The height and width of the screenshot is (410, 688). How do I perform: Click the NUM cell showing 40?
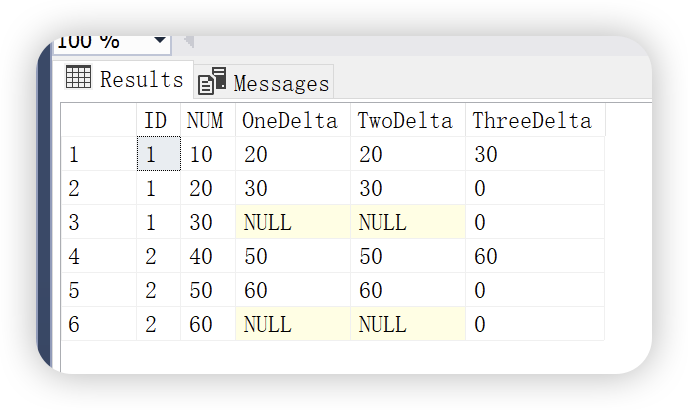click(206, 256)
